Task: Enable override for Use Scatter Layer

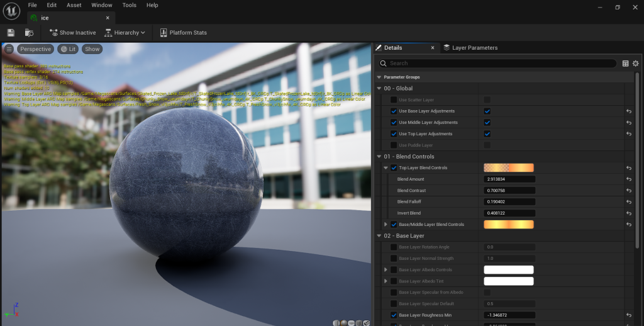Action: (394, 100)
